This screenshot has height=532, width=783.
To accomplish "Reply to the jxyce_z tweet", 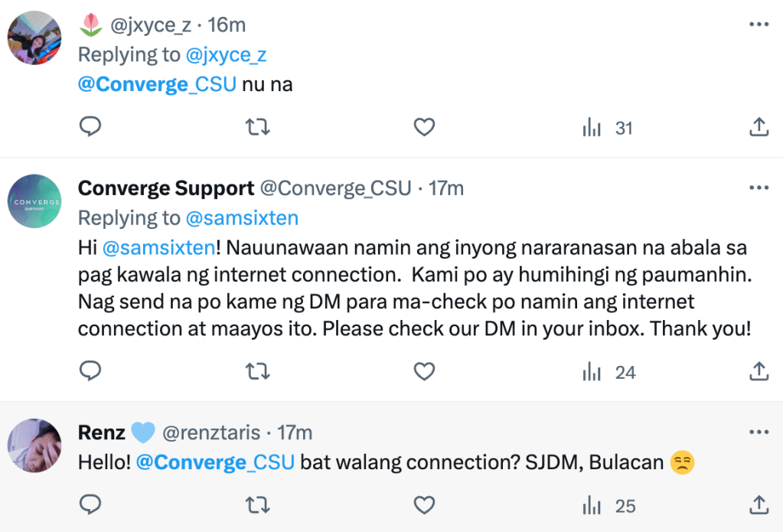I will point(90,127).
